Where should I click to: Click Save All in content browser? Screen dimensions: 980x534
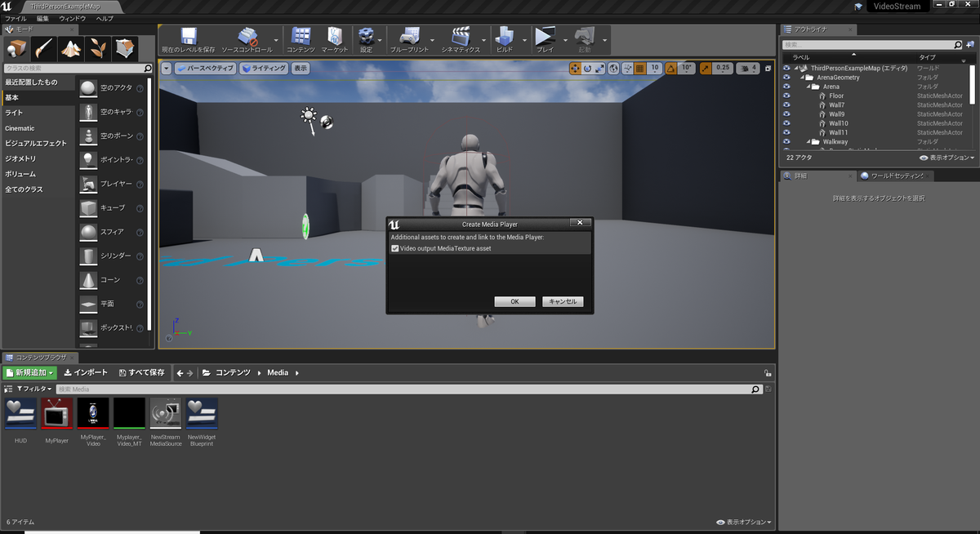[142, 372]
